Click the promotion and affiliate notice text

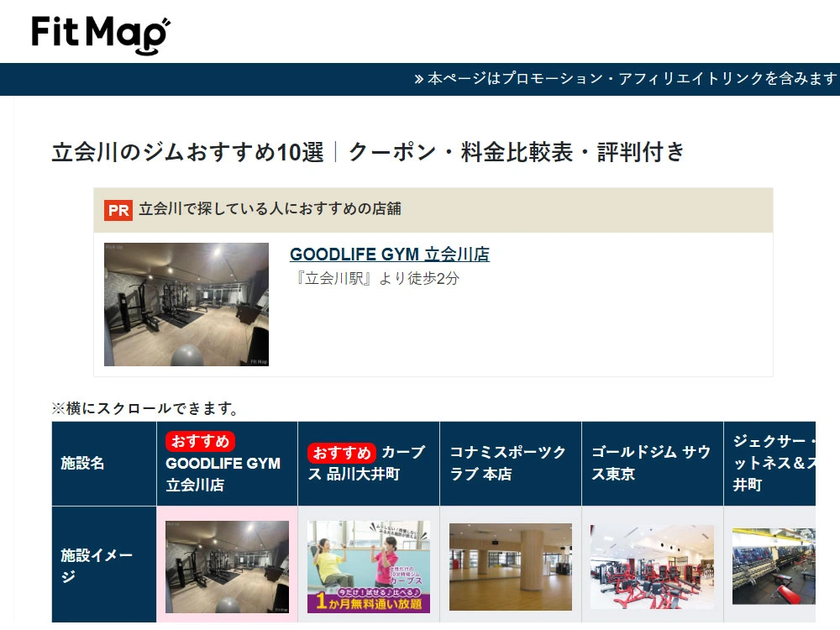pyautogui.click(x=632, y=79)
